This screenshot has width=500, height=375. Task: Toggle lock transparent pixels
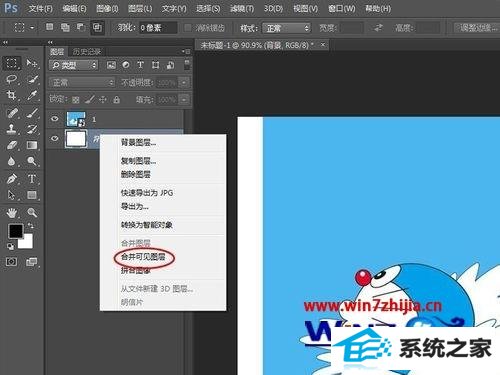coord(76,99)
